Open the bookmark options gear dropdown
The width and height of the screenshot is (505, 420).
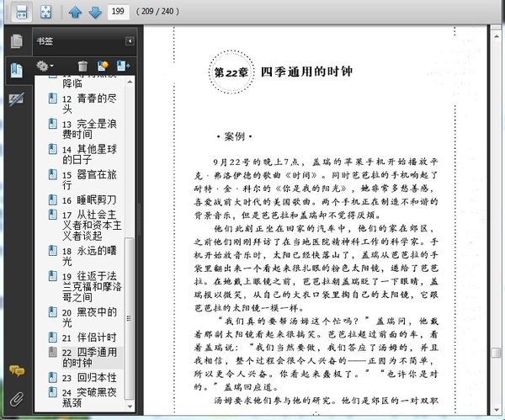coord(45,66)
